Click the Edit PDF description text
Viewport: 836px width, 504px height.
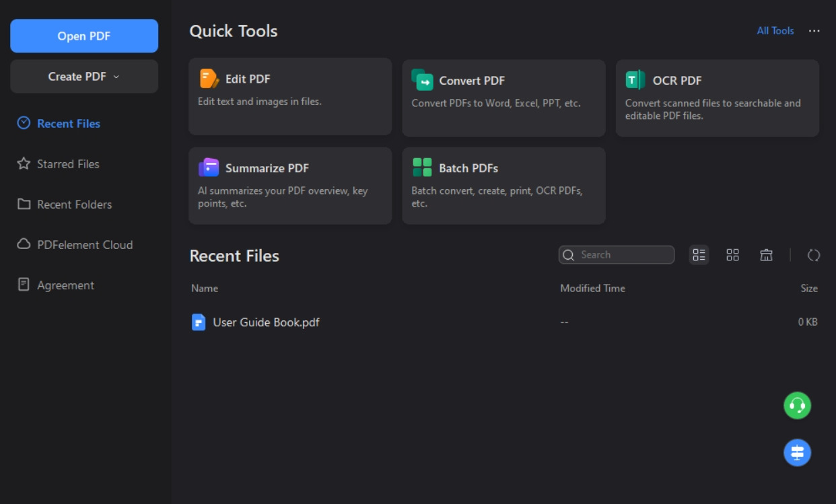[260, 102]
